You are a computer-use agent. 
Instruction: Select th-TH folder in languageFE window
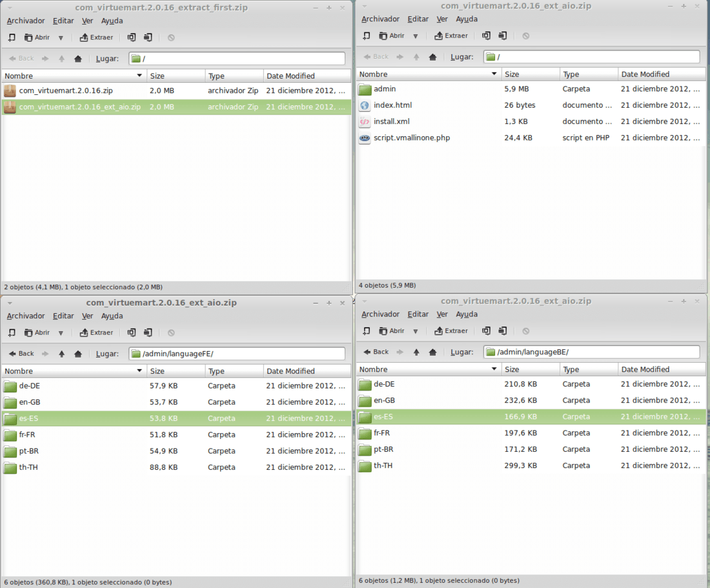point(177,467)
